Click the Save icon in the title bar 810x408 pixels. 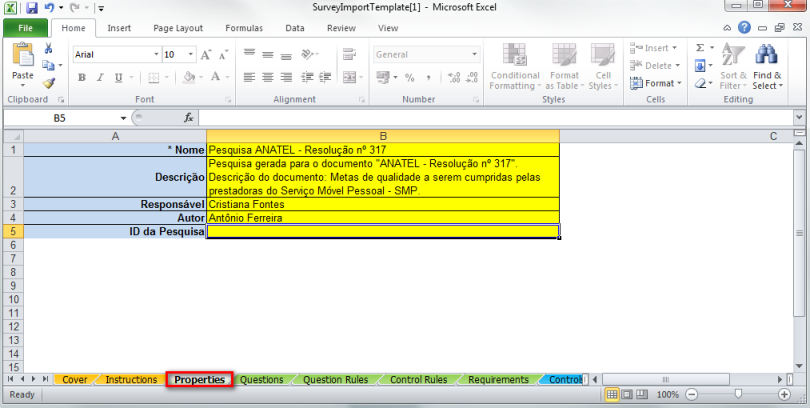point(32,8)
